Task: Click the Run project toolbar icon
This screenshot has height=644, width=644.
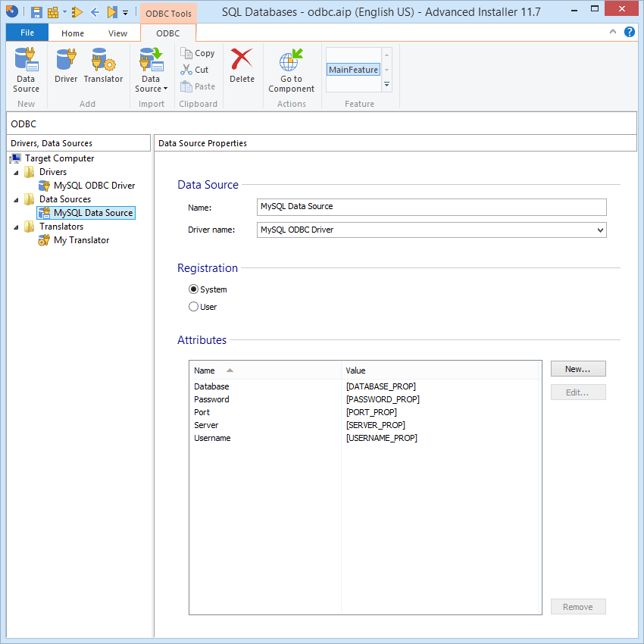Action: coord(77,12)
